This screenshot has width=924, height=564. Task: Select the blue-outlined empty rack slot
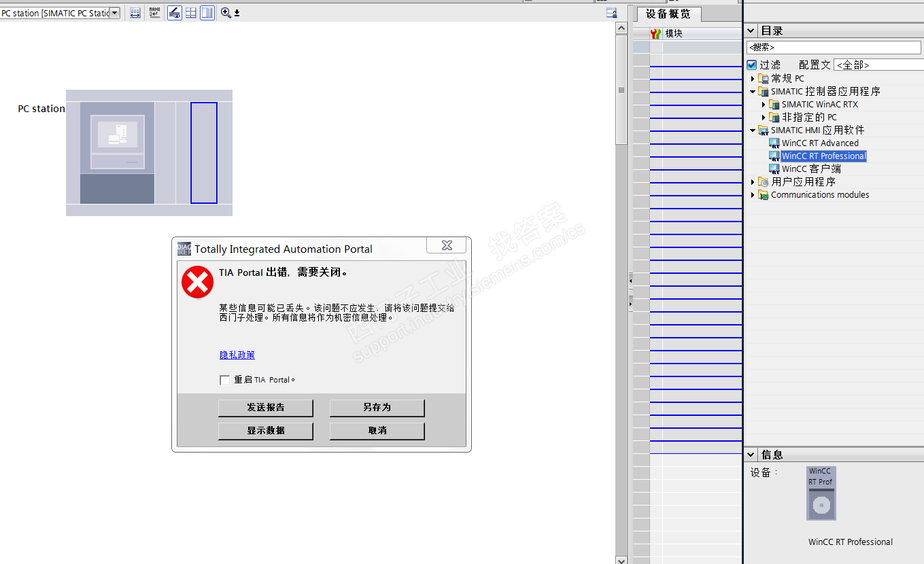204,153
